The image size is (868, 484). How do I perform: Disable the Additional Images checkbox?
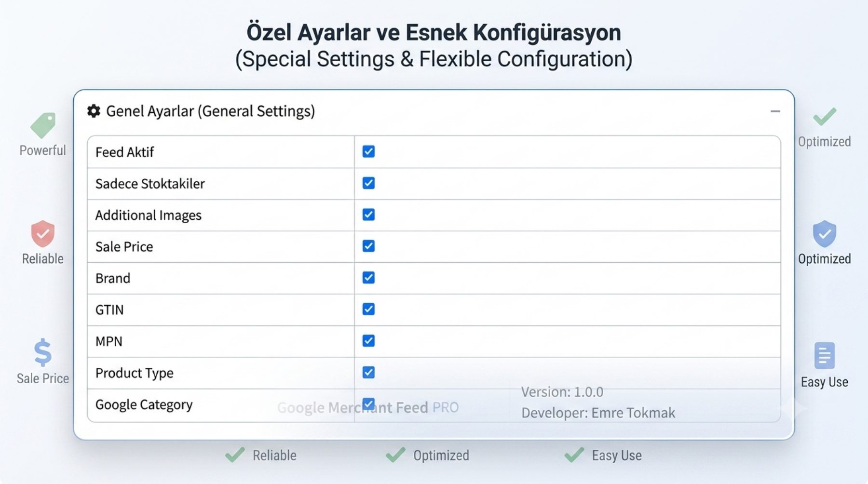pyautogui.click(x=368, y=215)
